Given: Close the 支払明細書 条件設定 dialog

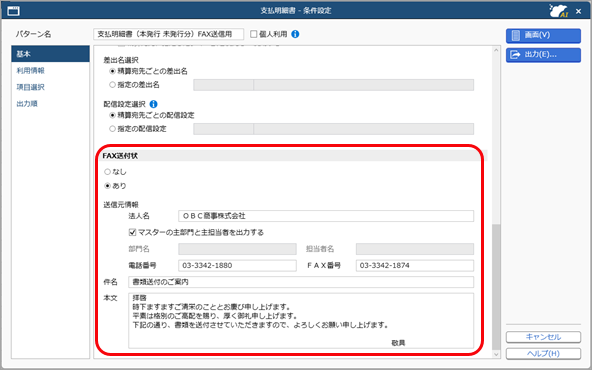Looking at the screenshot, I should point(578,11).
